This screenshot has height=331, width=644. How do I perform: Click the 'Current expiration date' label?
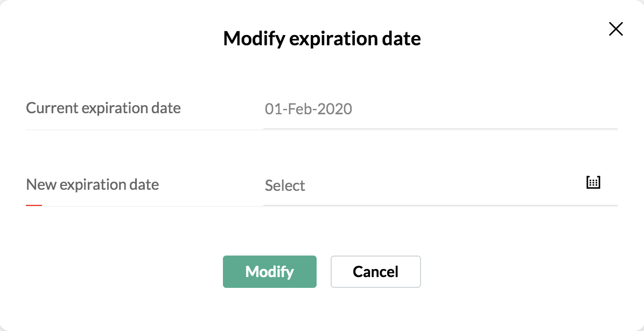tap(103, 108)
